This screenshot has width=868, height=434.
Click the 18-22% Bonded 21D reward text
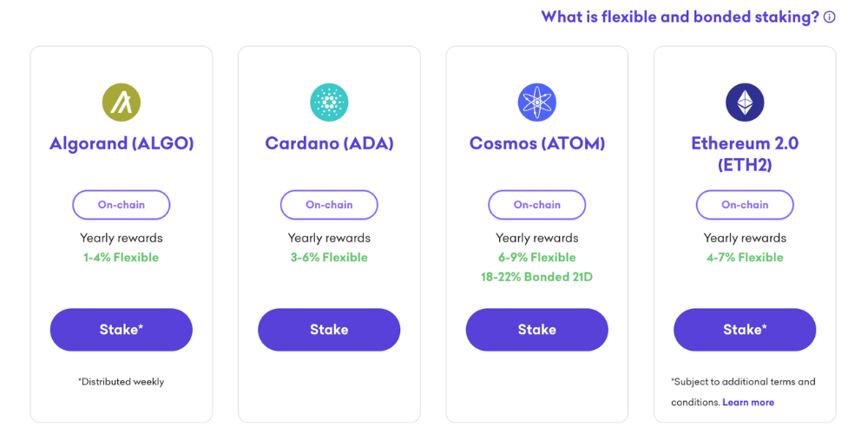[x=537, y=277]
